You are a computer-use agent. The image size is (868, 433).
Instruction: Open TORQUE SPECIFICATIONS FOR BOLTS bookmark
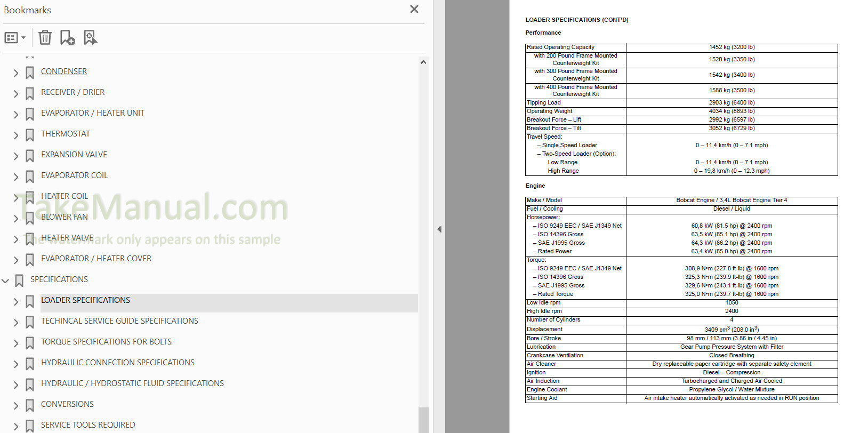pyautogui.click(x=106, y=342)
